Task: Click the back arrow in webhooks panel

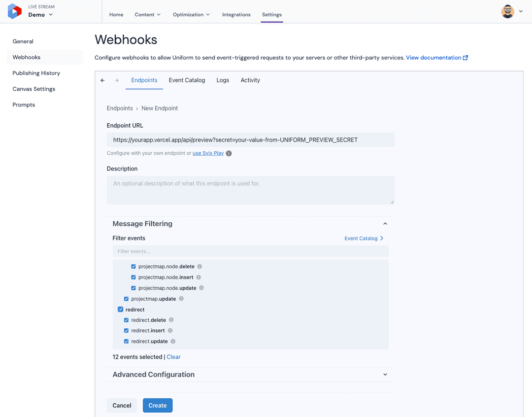Action: click(102, 80)
